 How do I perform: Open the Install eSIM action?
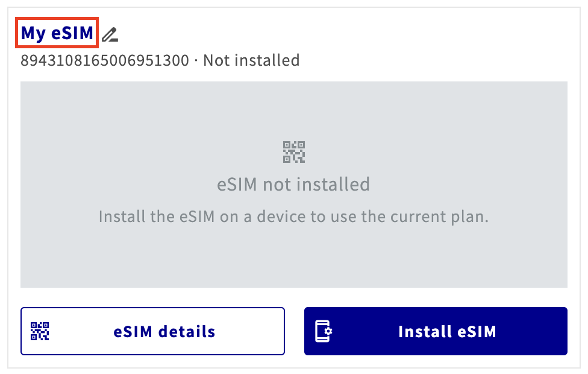pos(435,331)
